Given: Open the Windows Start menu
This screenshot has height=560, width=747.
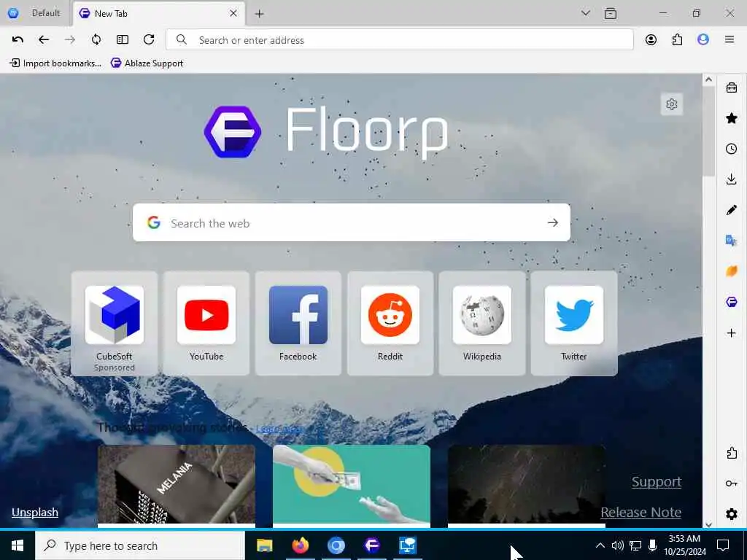Looking at the screenshot, I should [x=18, y=545].
